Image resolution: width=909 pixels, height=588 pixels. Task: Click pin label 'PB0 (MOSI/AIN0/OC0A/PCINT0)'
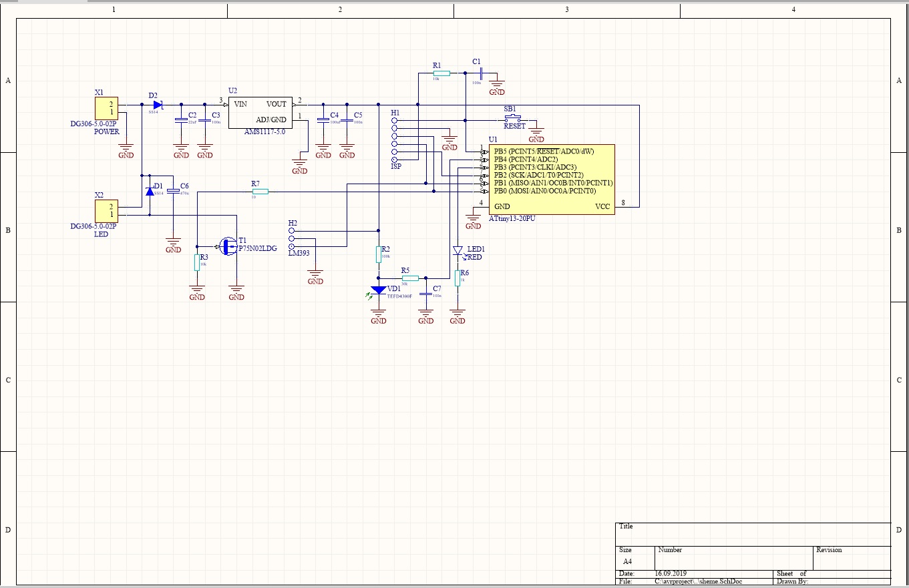pos(545,191)
